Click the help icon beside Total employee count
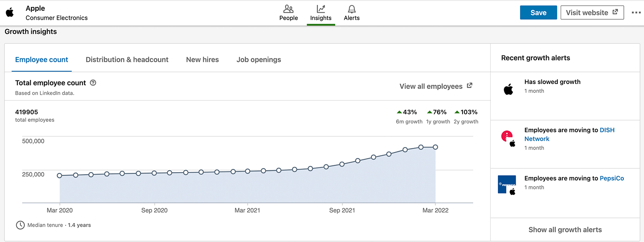The image size is (644, 242). (93, 83)
